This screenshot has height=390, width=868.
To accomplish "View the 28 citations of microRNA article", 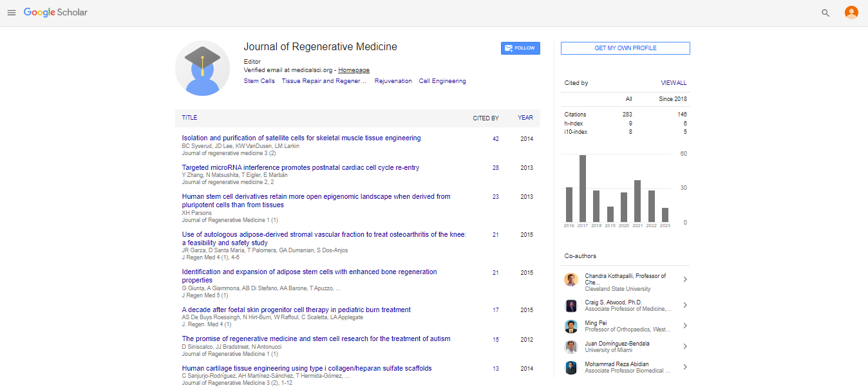I will 495,168.
